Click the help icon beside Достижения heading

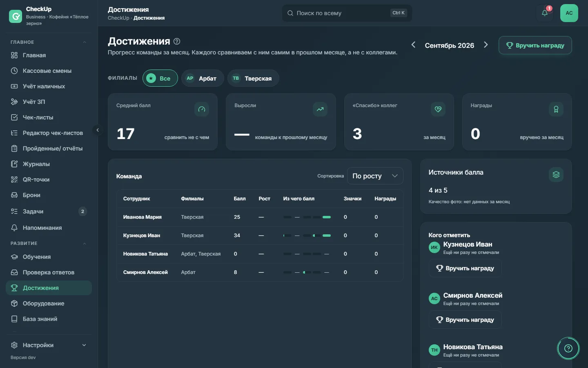tap(177, 41)
